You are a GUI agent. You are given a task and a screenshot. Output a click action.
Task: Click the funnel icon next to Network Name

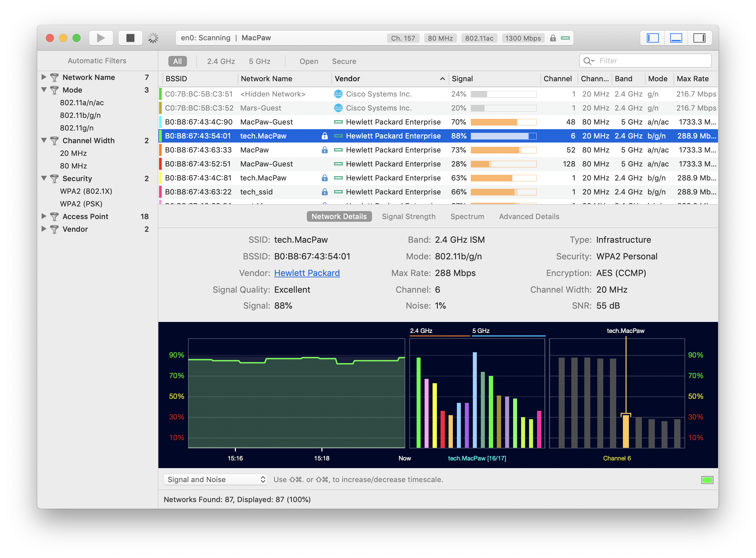pyautogui.click(x=54, y=77)
